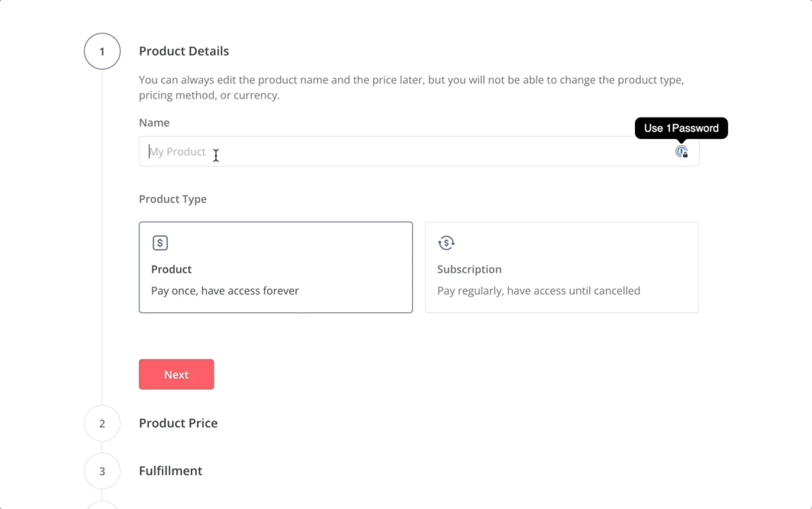Expand the Product Price section heading

178,423
